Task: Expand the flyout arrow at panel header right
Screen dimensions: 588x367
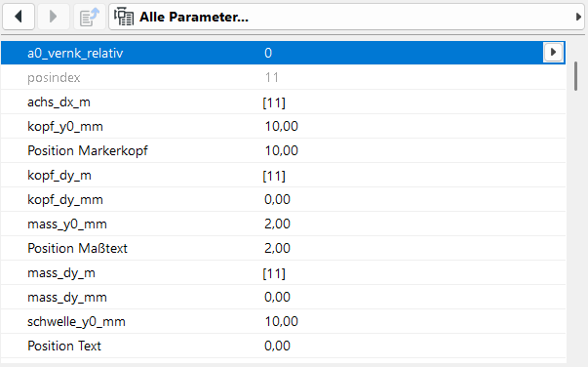Action: [x=578, y=17]
